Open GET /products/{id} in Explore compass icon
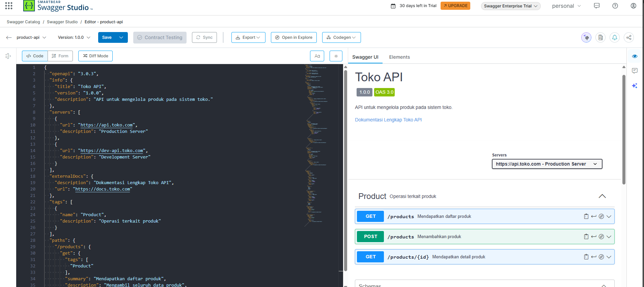This screenshot has width=644, height=287. (601, 257)
